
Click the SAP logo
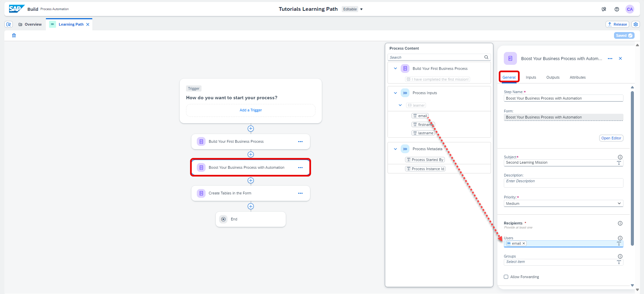tap(16, 9)
